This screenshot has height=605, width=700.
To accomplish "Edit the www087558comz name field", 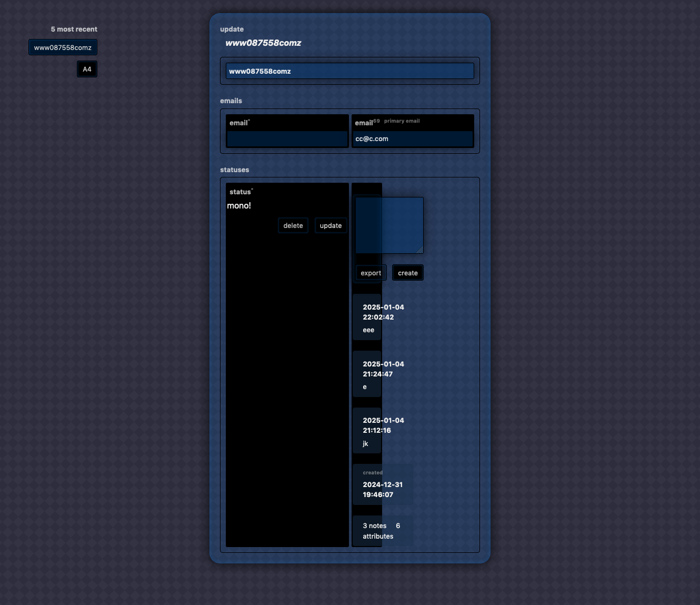I will point(350,71).
